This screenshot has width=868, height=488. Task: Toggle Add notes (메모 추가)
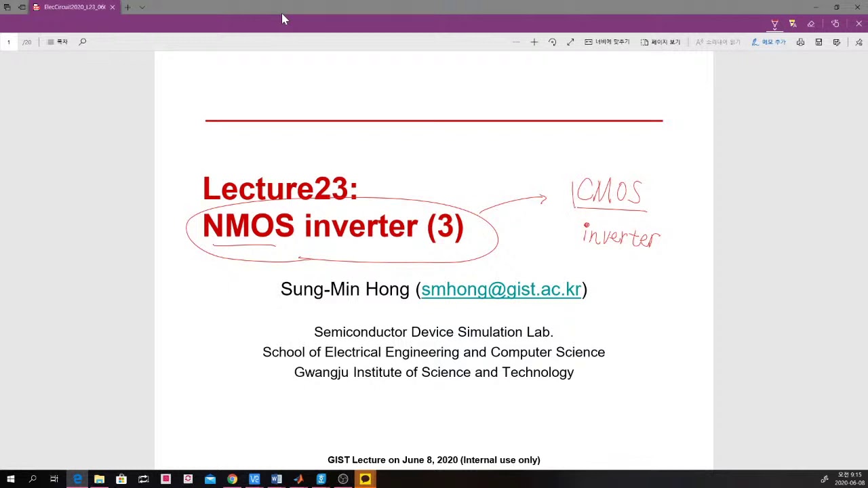coord(768,42)
